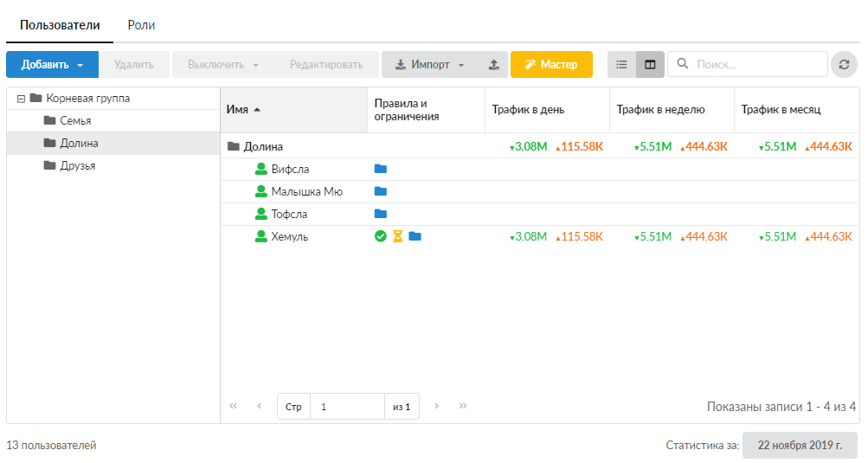Click the upload export icon button
This screenshot has width=868, height=463.
pyautogui.click(x=493, y=64)
